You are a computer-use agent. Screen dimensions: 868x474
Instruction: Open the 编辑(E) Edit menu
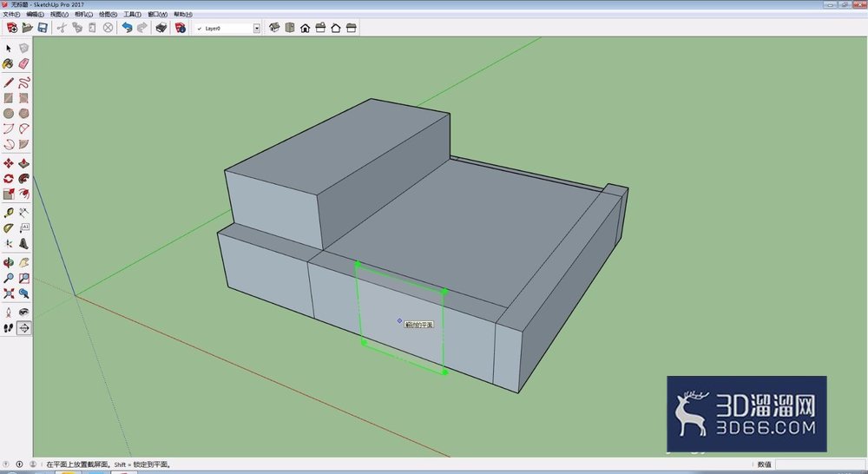tap(35, 15)
